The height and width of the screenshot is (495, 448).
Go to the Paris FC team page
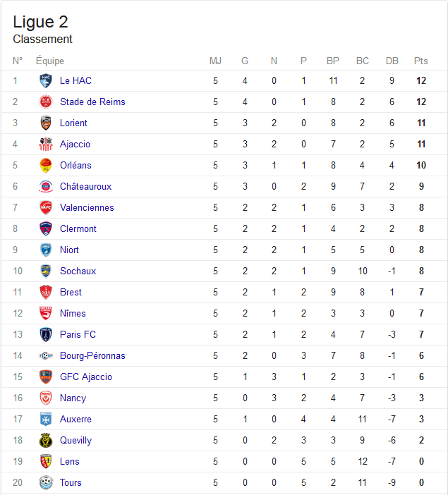(x=78, y=335)
